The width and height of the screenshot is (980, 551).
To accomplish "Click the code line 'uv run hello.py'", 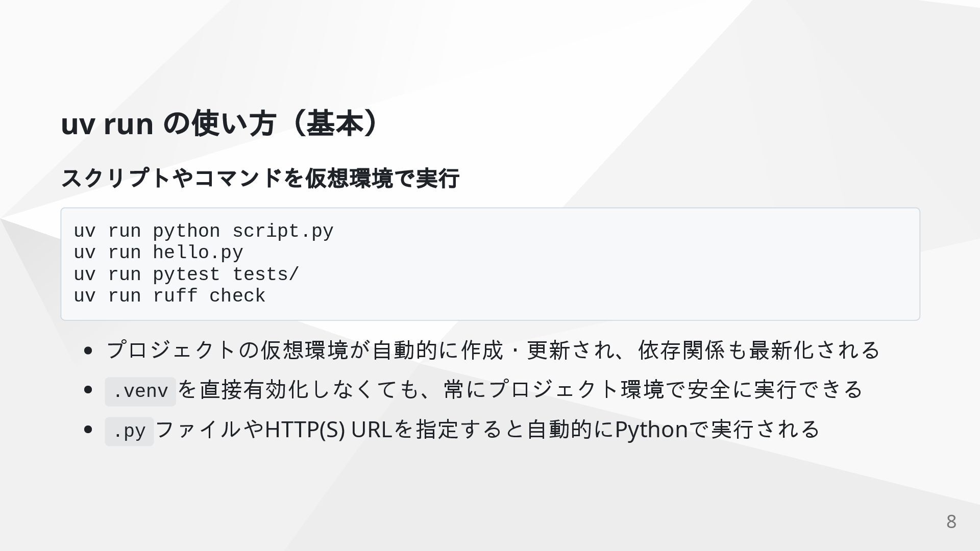I will [x=159, y=253].
